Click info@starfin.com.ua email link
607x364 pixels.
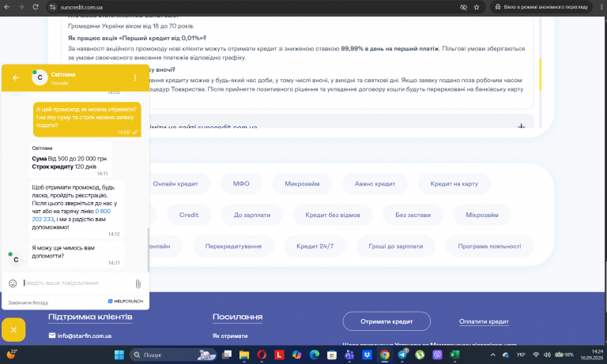85,336
